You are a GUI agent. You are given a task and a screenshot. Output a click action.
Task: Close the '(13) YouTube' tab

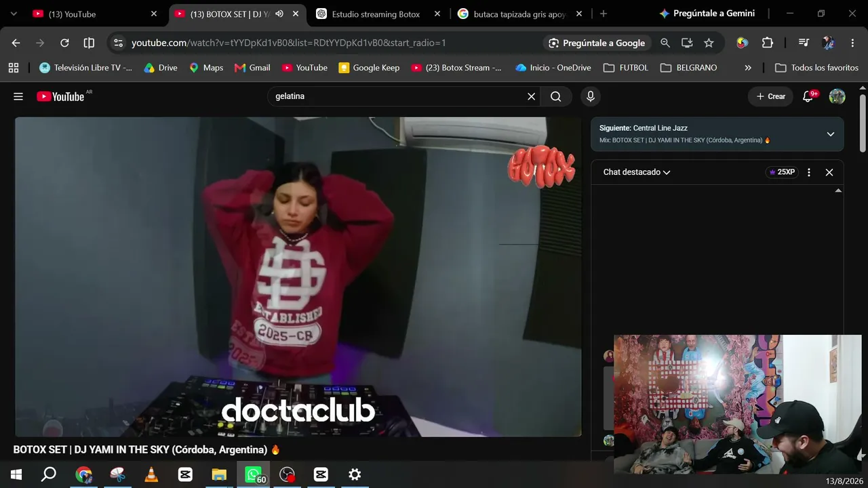154,14
